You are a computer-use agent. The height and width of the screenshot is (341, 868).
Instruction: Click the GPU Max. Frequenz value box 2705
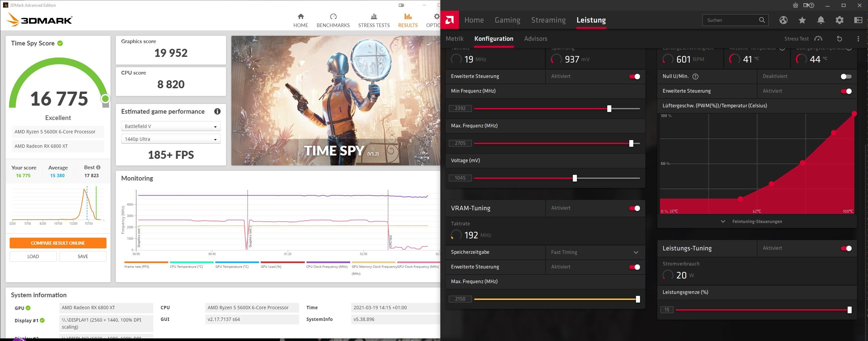(460, 143)
